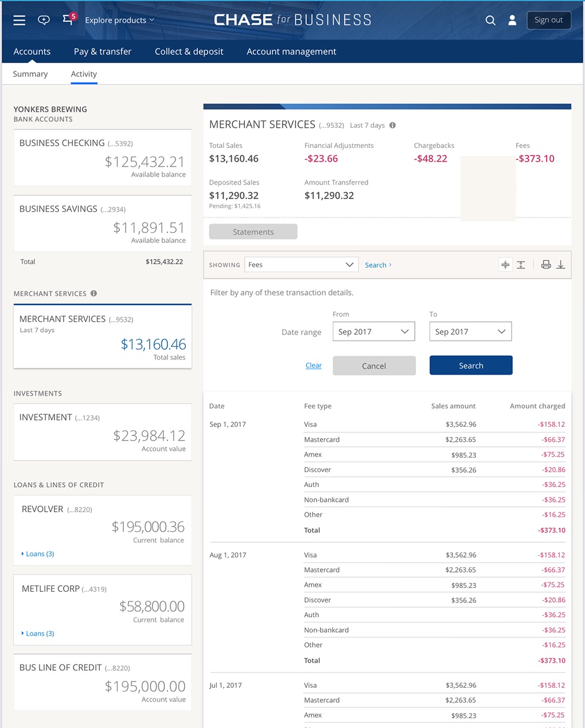
Task: Click Jul 1, 2017 date entry
Action: (225, 685)
